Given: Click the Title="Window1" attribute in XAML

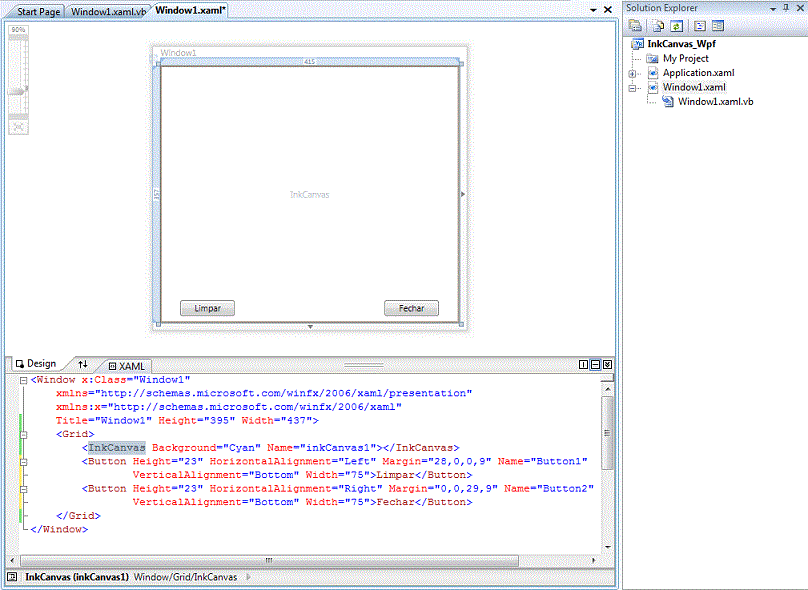Looking at the screenshot, I should [104, 420].
